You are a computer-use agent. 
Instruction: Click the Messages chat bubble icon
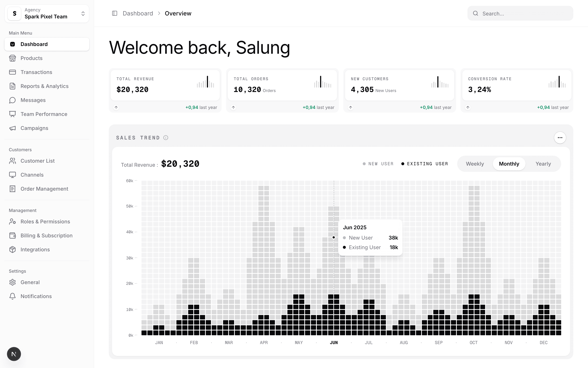[12, 100]
